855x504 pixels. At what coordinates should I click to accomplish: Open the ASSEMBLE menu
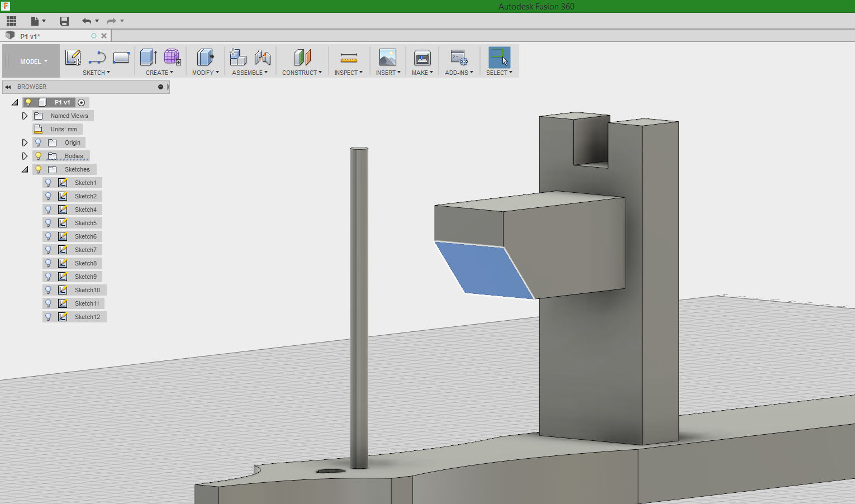(x=250, y=73)
